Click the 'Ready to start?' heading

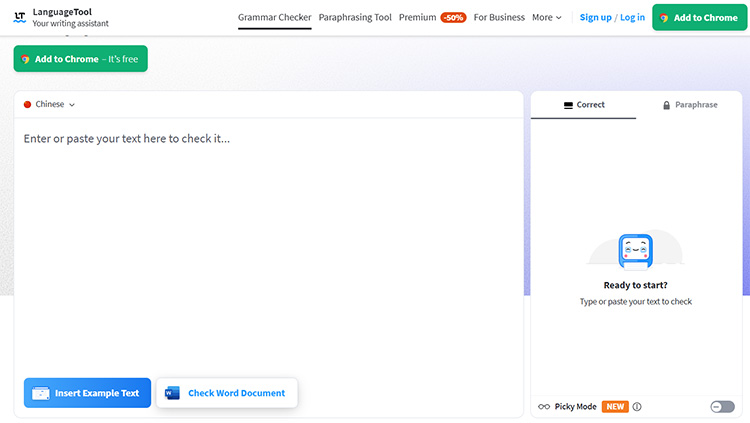pyautogui.click(x=635, y=285)
